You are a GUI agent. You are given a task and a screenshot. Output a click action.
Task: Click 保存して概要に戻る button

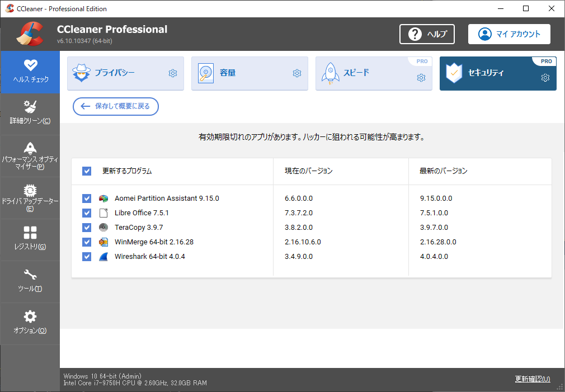[116, 106]
